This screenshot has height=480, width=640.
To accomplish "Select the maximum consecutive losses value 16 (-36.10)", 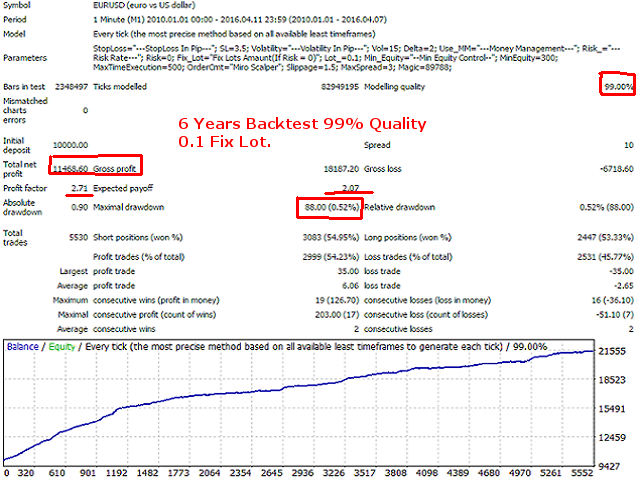I will [x=612, y=300].
